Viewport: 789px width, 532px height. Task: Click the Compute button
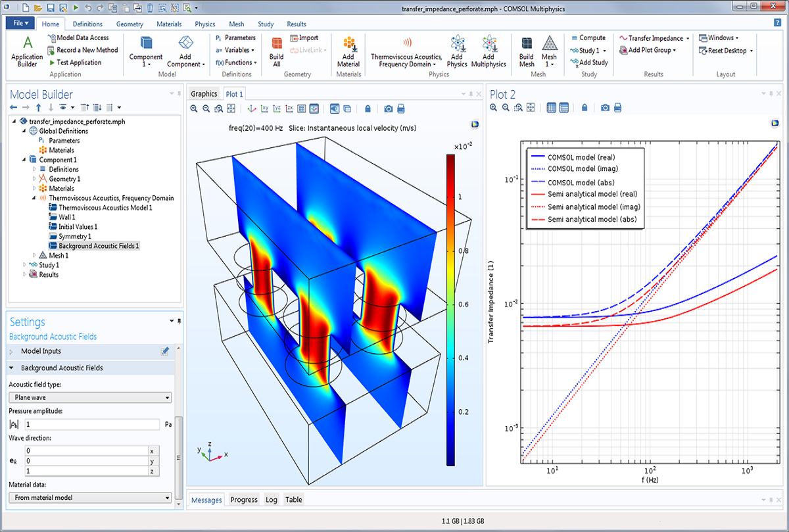[588, 38]
